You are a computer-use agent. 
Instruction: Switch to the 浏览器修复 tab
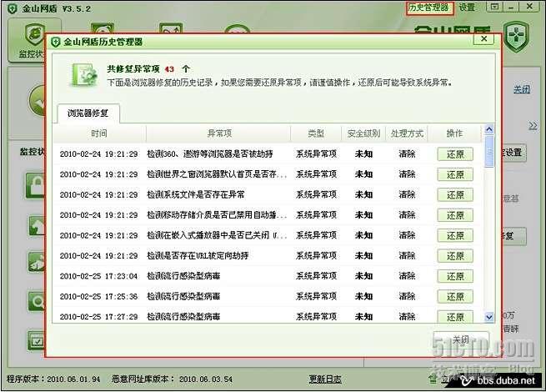88,113
